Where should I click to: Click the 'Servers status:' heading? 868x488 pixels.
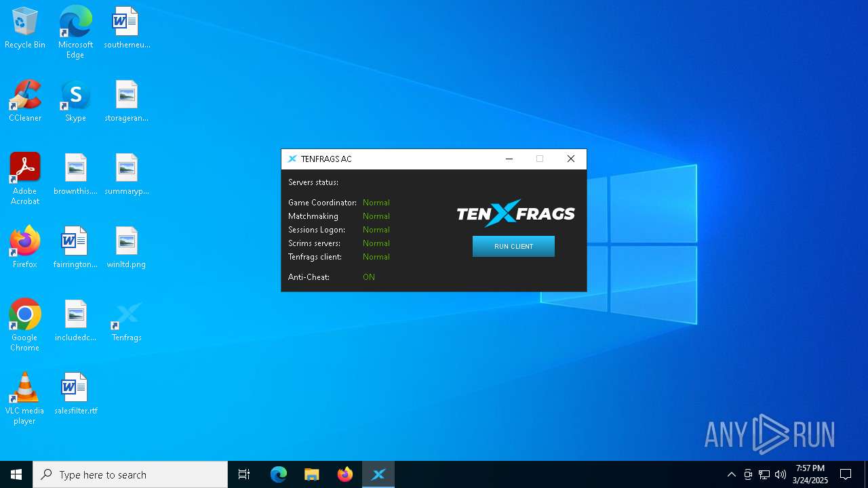(313, 182)
